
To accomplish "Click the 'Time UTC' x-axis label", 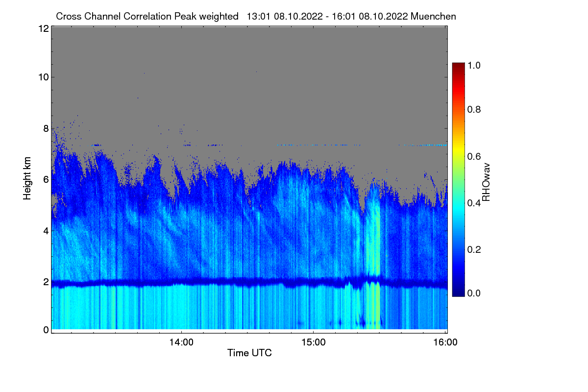I will tap(249, 353).
